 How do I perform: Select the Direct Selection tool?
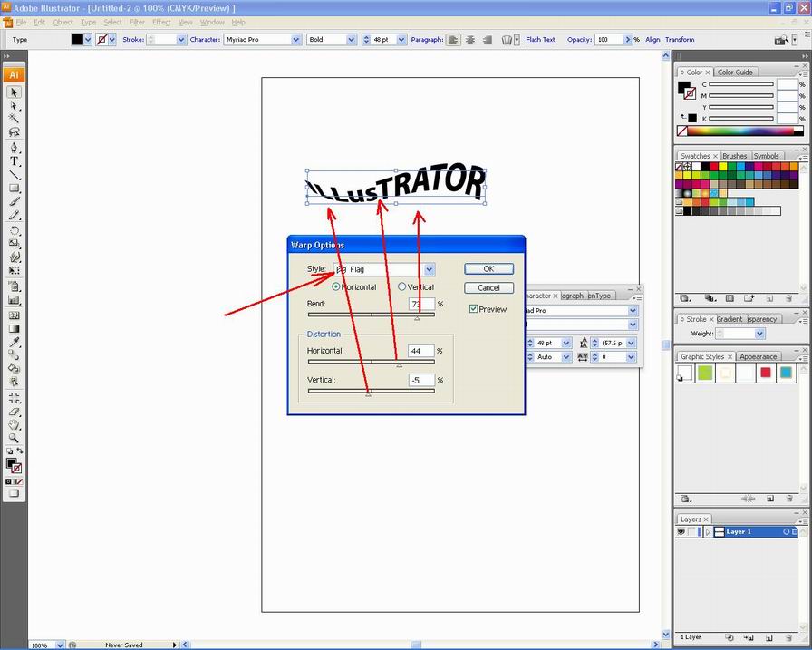click(x=14, y=106)
